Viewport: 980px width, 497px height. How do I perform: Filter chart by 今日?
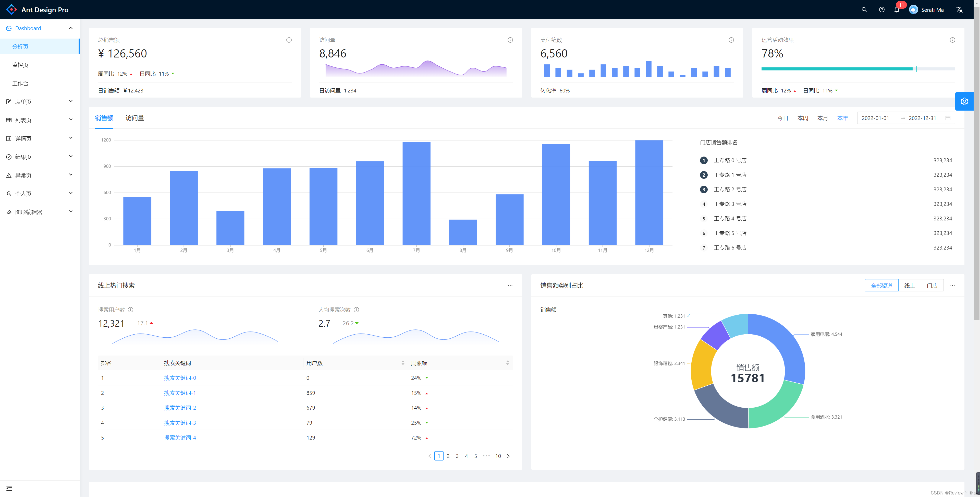coord(782,118)
